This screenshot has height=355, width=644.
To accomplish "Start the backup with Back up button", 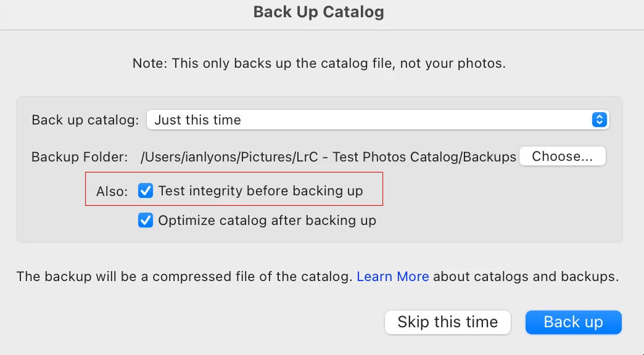I will (573, 322).
